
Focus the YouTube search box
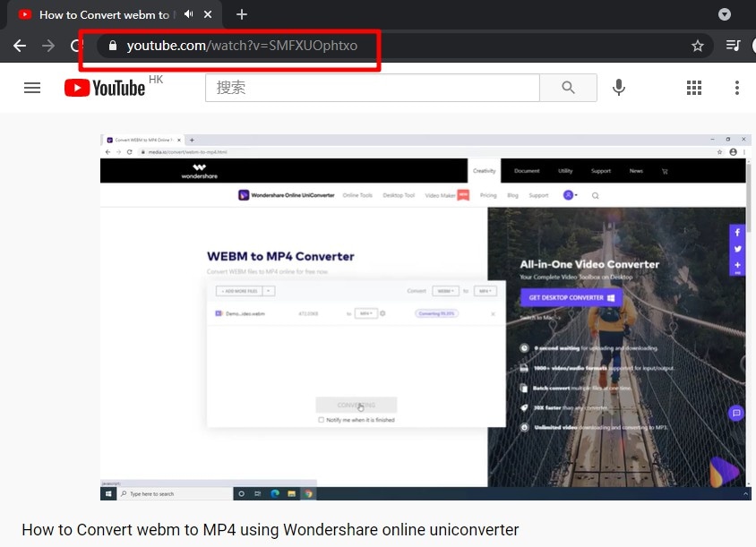pos(373,88)
